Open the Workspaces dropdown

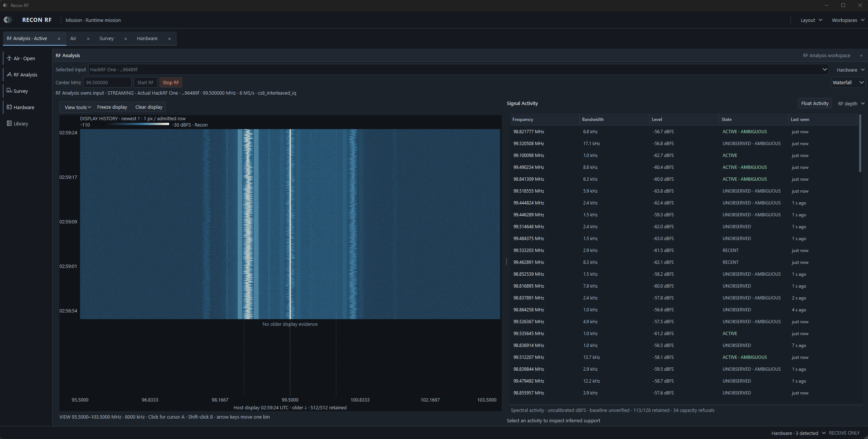pyautogui.click(x=848, y=20)
